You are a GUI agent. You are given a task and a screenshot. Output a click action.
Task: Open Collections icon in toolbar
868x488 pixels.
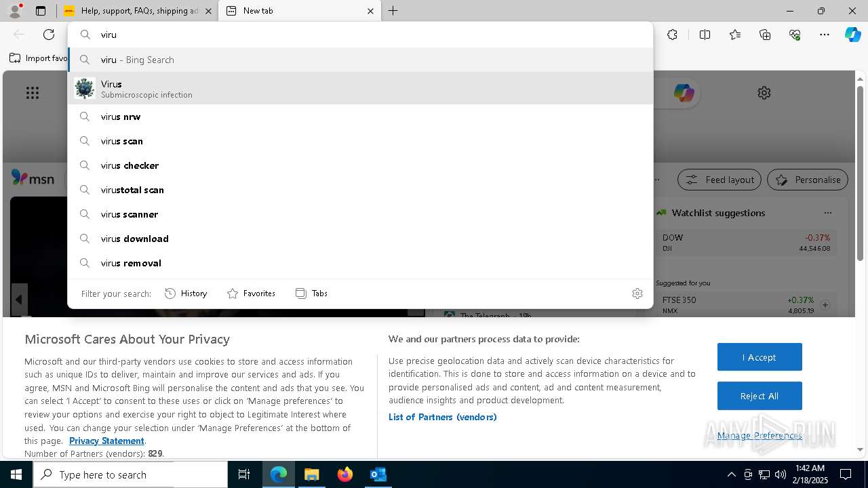pos(765,35)
